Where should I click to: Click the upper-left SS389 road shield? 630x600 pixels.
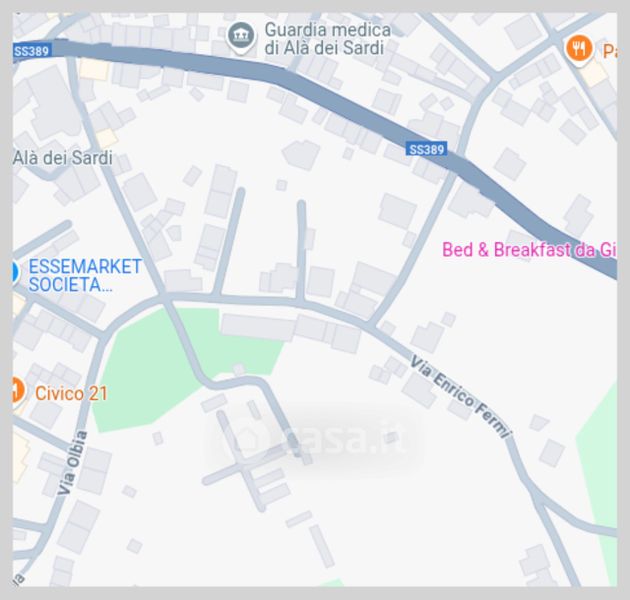[x=32, y=51]
